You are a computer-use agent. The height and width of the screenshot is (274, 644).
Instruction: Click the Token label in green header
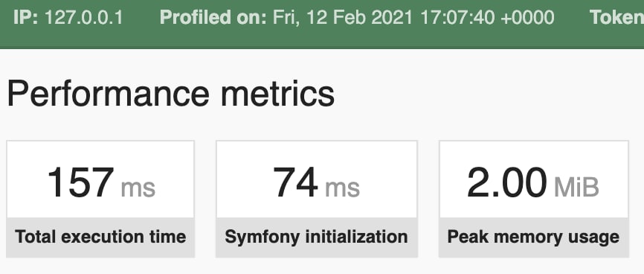(x=617, y=18)
